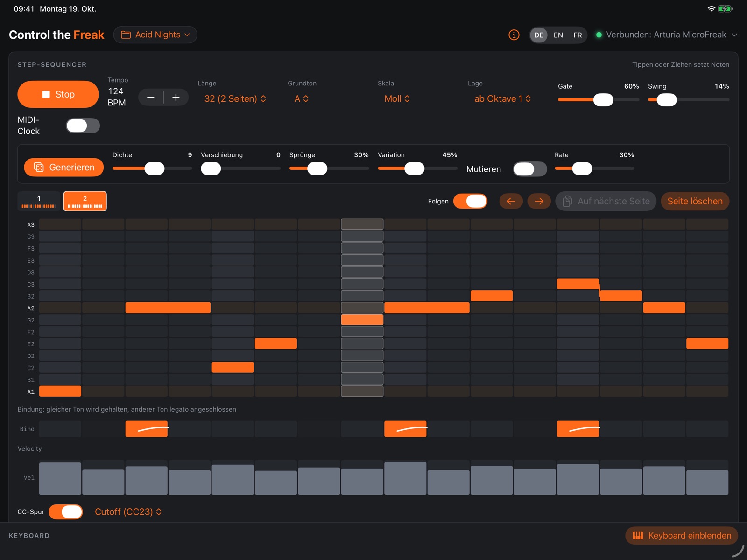Open Skala dropdown showing Moll

point(397,98)
